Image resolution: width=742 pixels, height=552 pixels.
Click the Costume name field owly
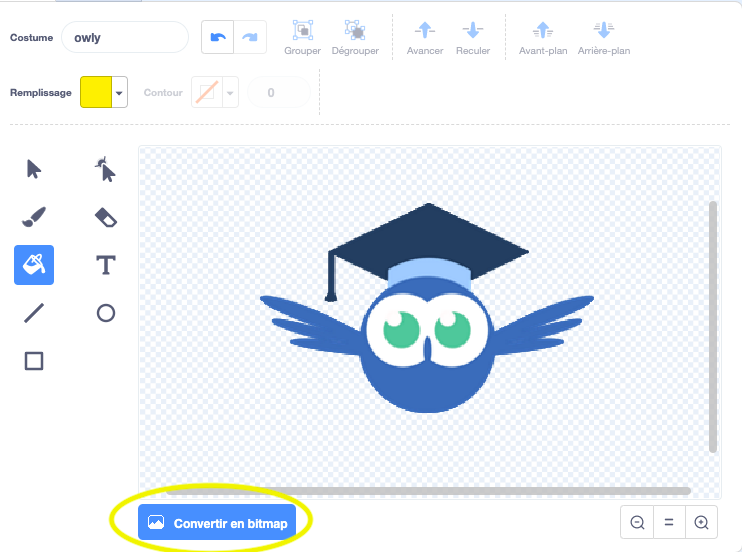[x=125, y=37]
